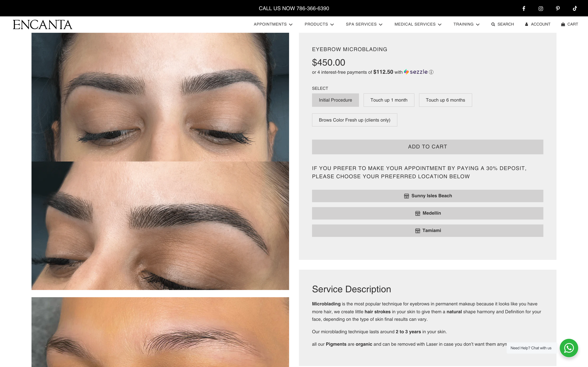Open the Products menu

[x=319, y=24]
